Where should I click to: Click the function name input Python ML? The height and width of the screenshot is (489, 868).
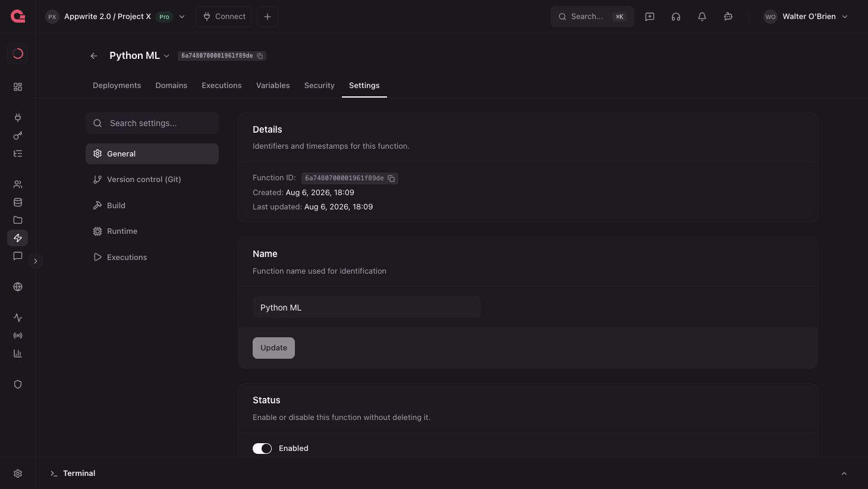[x=367, y=307]
